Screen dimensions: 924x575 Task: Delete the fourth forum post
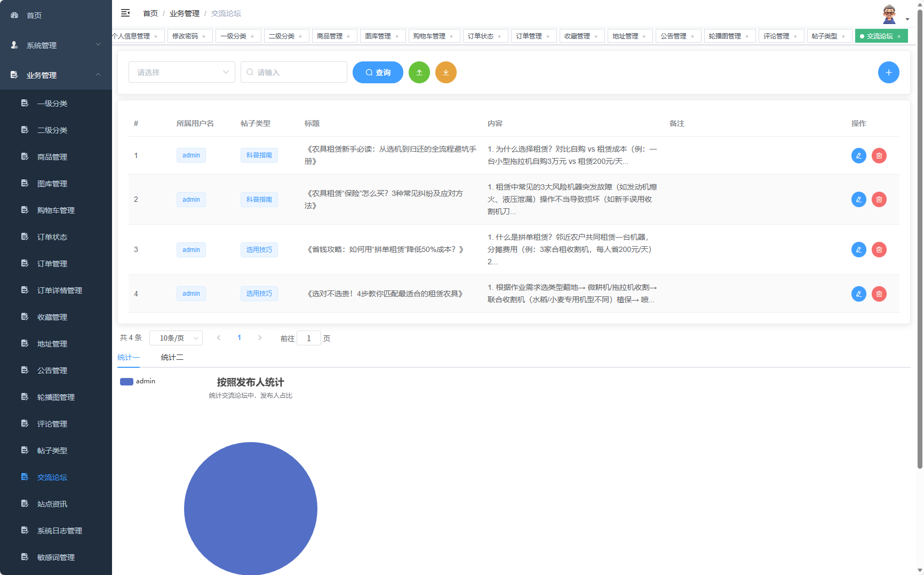[x=879, y=294]
